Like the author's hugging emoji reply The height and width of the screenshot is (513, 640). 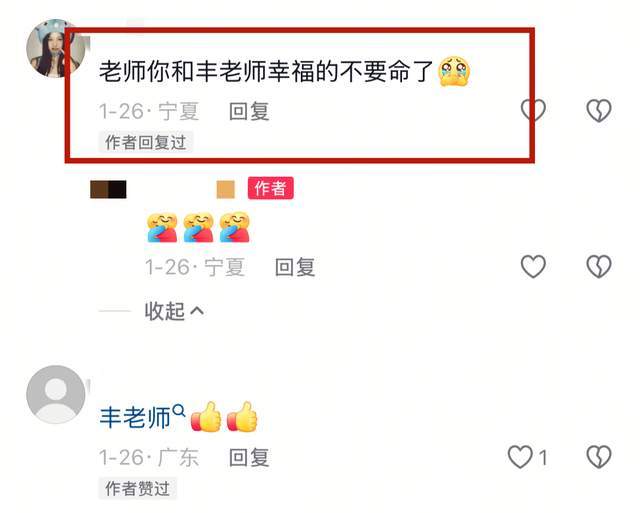pyautogui.click(x=533, y=266)
